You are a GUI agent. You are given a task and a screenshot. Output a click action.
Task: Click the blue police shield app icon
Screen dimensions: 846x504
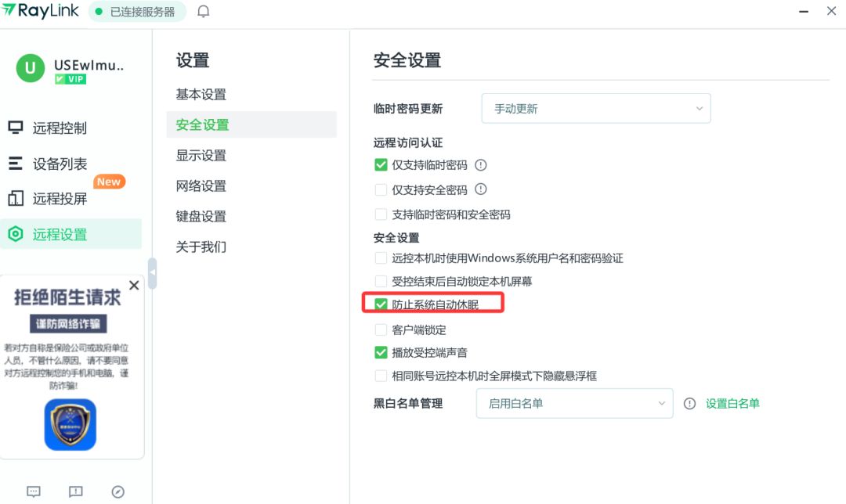click(x=70, y=425)
